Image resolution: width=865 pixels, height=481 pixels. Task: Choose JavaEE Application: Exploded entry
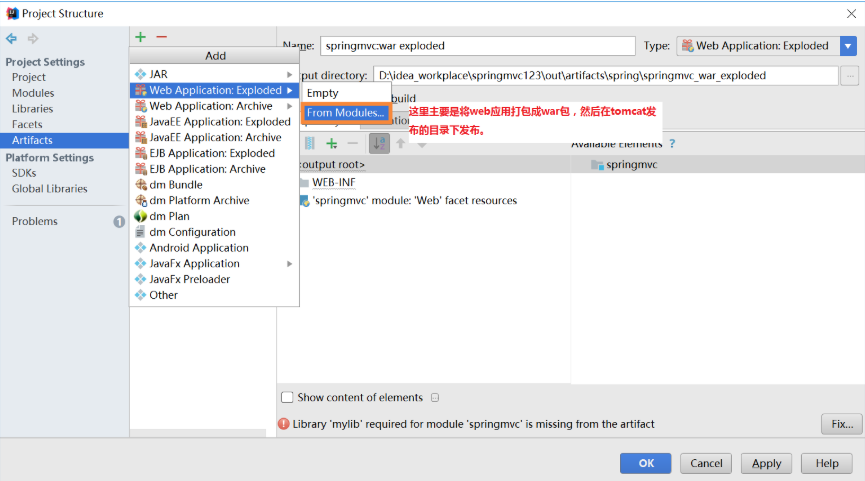click(x=215, y=121)
